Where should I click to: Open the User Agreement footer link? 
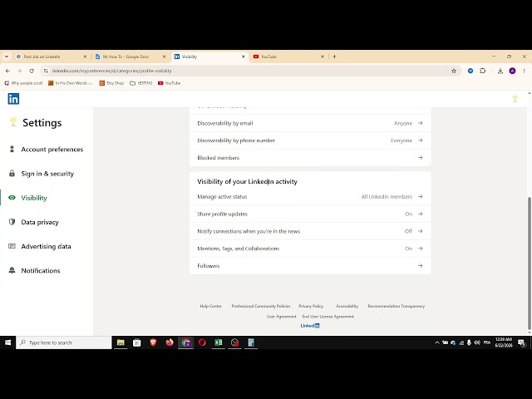click(281, 317)
